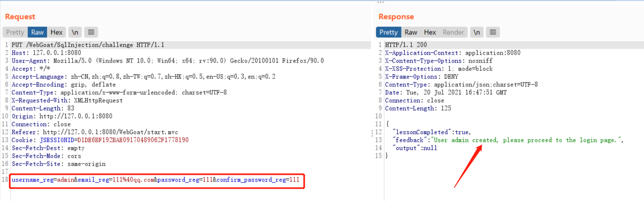The image size is (644, 201).
Task: Click the response Content-Type application/json line
Action: [462, 84]
